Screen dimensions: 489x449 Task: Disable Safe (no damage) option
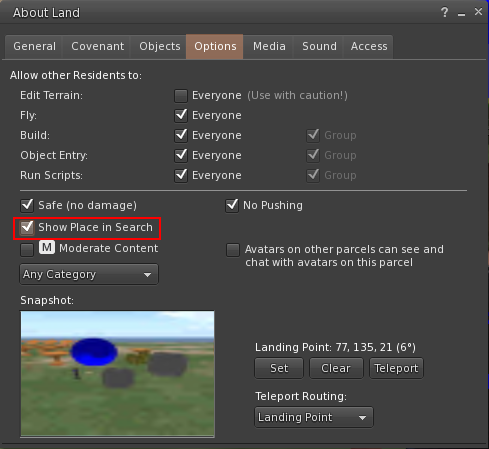[27, 205]
